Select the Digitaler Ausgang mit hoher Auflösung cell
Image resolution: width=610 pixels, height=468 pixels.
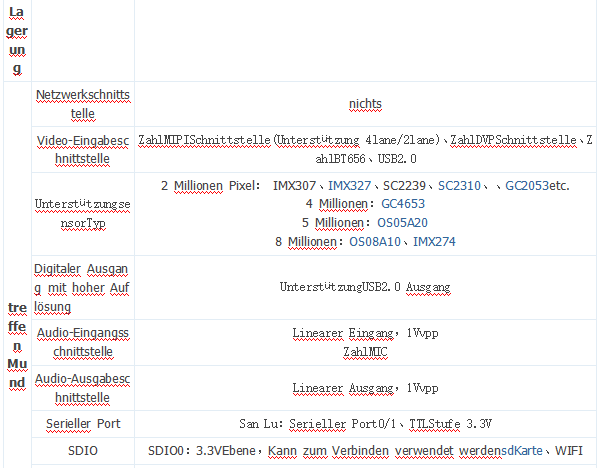82,288
